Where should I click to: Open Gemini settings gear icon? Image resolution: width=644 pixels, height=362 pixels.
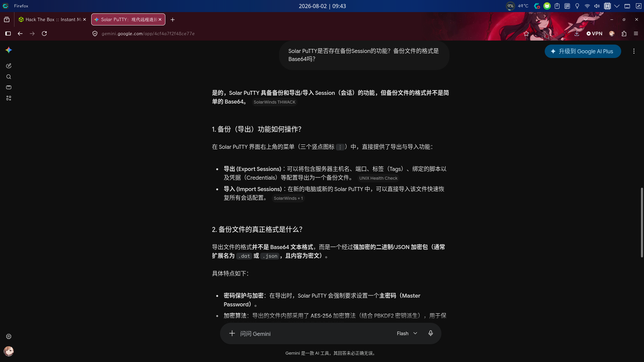9,336
